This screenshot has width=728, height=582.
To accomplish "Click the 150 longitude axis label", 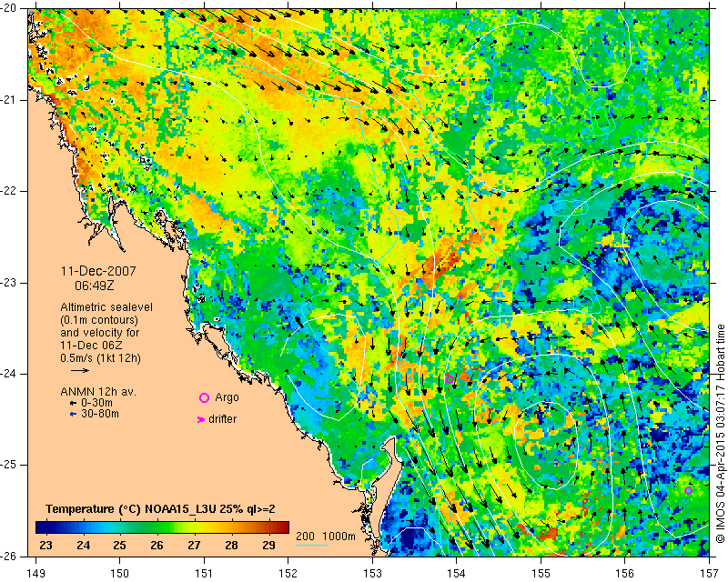I will (120, 573).
